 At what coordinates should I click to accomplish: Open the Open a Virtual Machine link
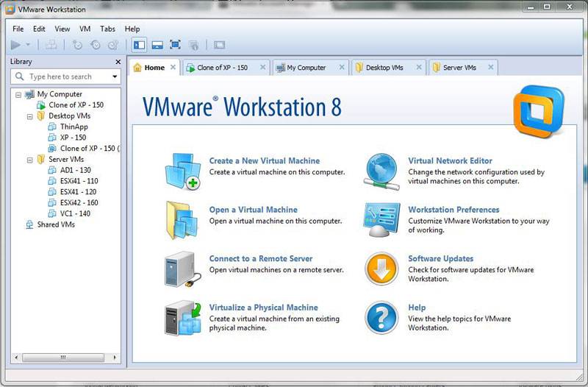click(253, 210)
